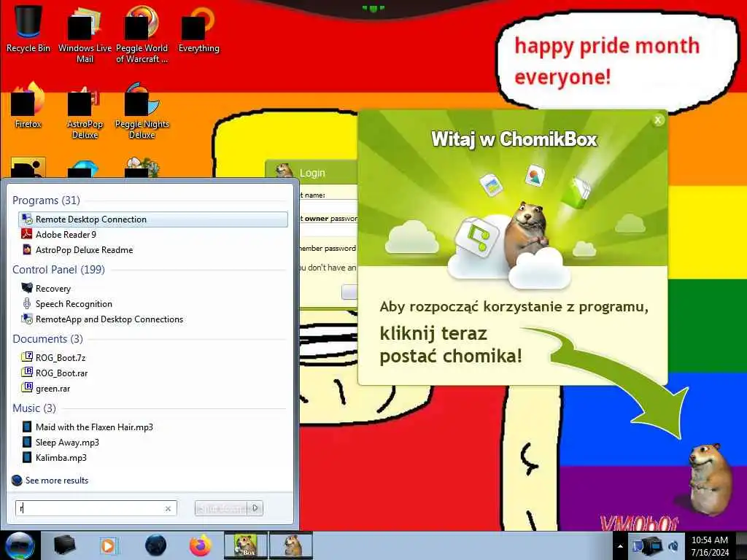
Task: Open the dark globe taskbar icon
Action: click(x=156, y=545)
